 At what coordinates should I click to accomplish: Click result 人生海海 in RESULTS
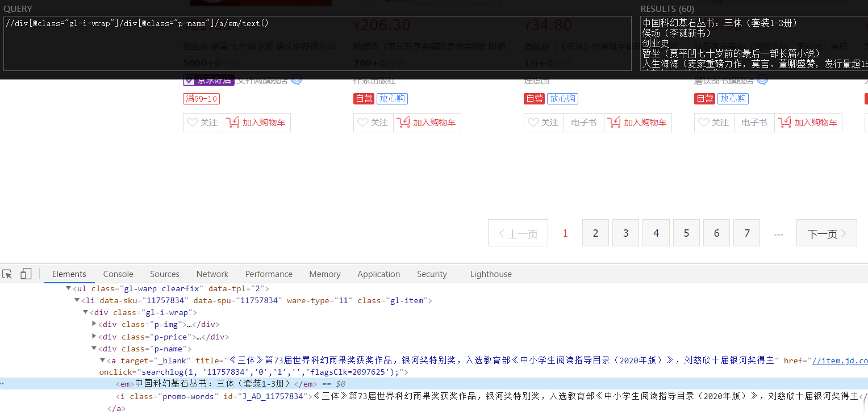point(755,64)
